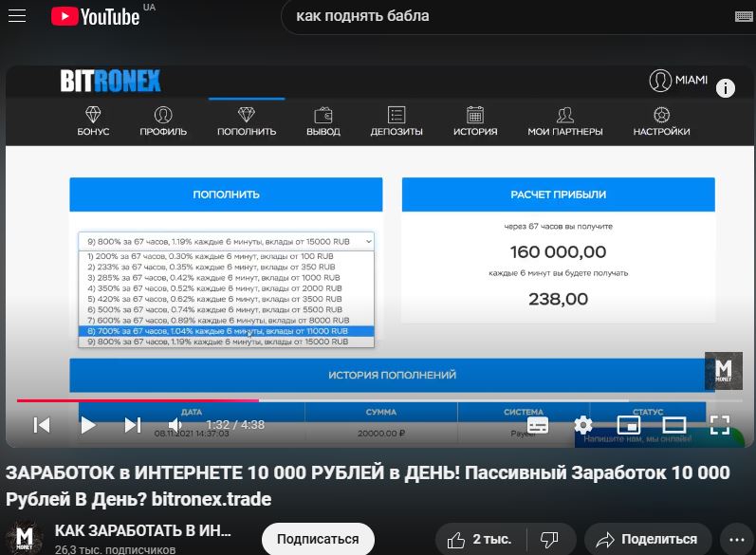The width and height of the screenshot is (756, 555).
Task: Click the ПОПОЛНИТЬ tab in video
Action: 247,121
